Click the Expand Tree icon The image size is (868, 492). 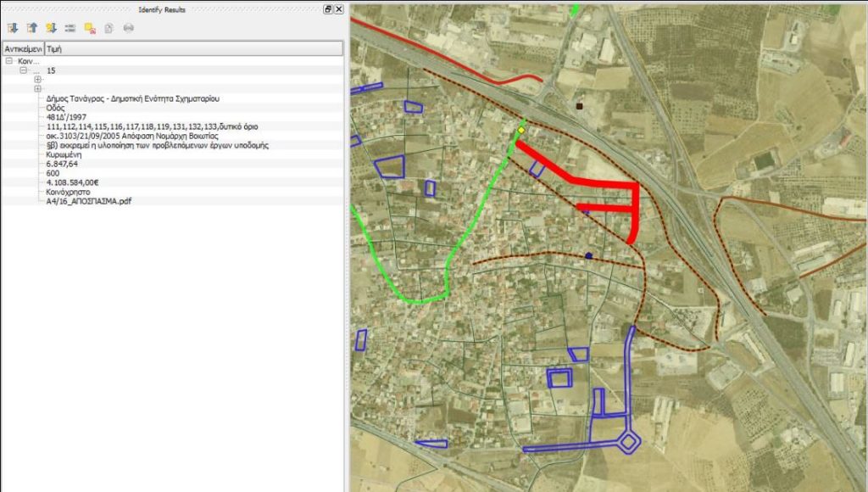click(x=13, y=28)
